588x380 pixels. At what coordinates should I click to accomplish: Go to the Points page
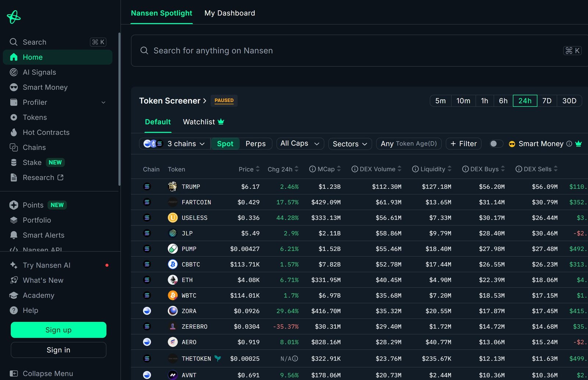click(x=33, y=205)
